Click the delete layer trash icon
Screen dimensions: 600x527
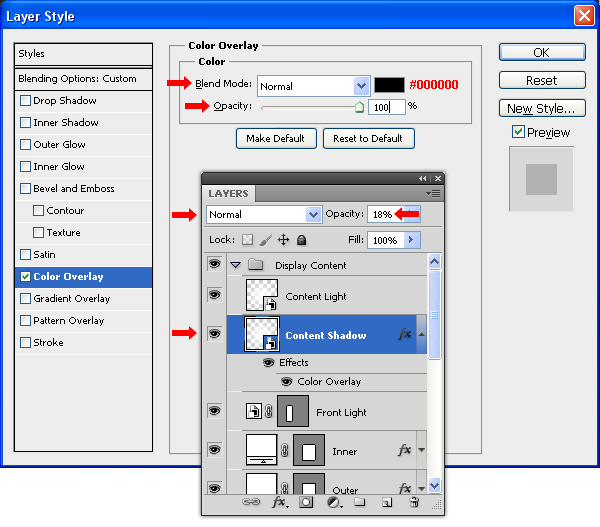point(415,503)
